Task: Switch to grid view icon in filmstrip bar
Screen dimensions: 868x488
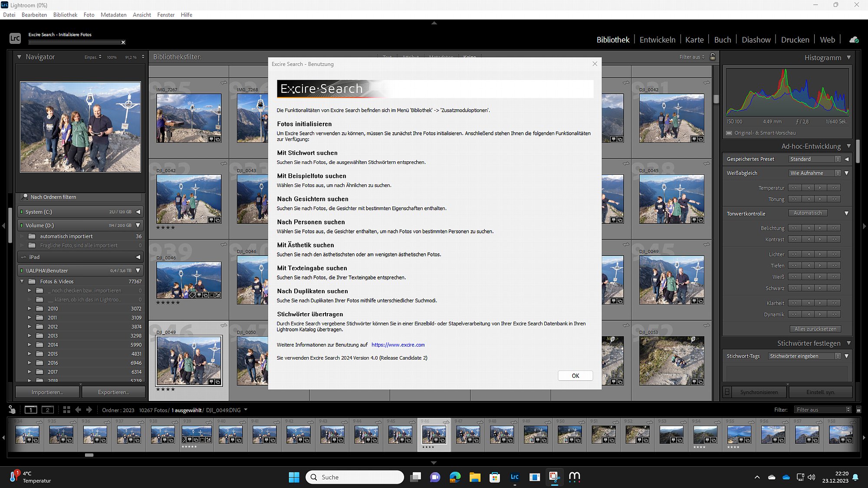Action: (66, 409)
